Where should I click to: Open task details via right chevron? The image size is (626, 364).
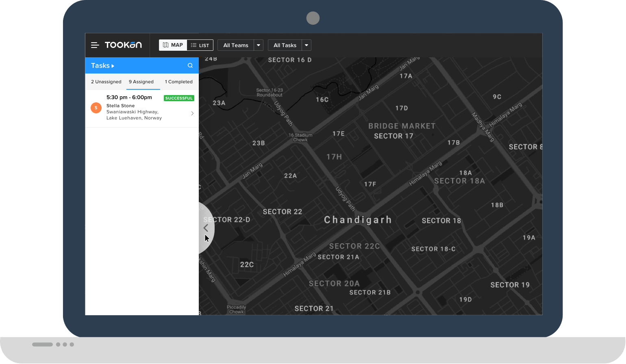click(192, 113)
